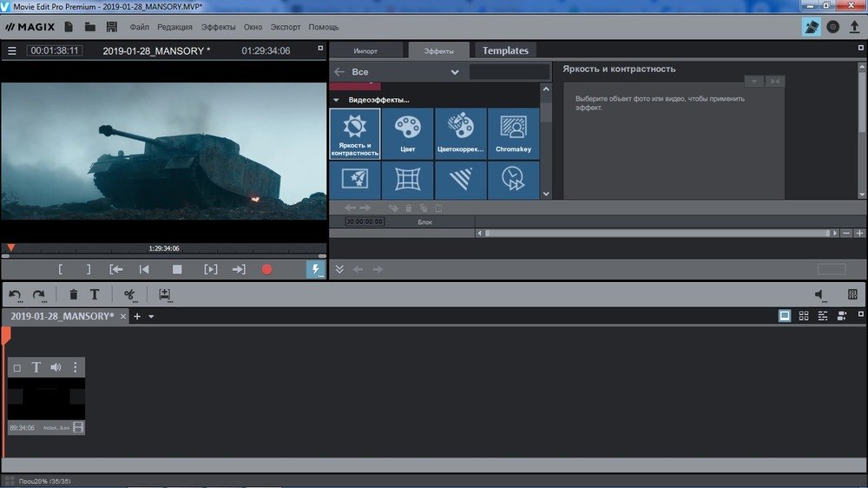Screen dimensions: 868x488
Task: Collapse the Видеоэффекты section
Action: (336, 100)
